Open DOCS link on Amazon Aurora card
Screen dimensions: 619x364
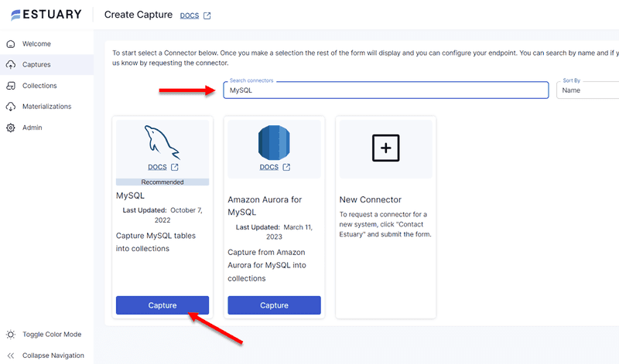point(268,167)
